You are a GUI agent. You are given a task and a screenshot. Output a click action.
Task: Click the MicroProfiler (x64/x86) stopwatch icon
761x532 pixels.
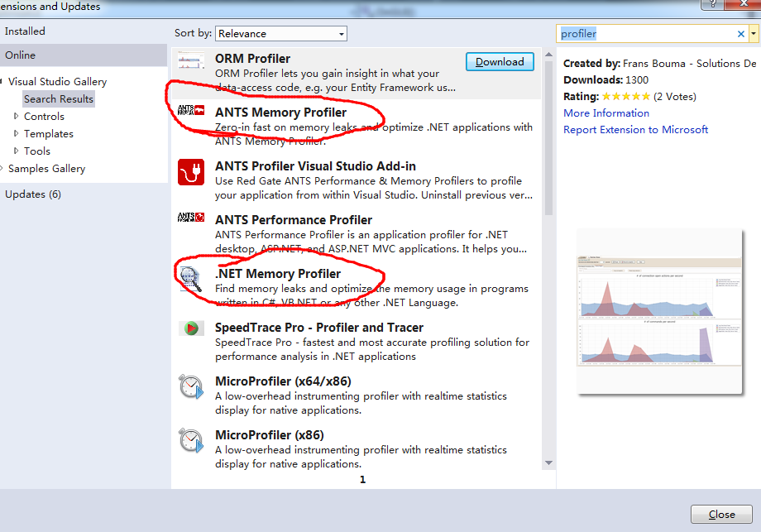pos(191,387)
